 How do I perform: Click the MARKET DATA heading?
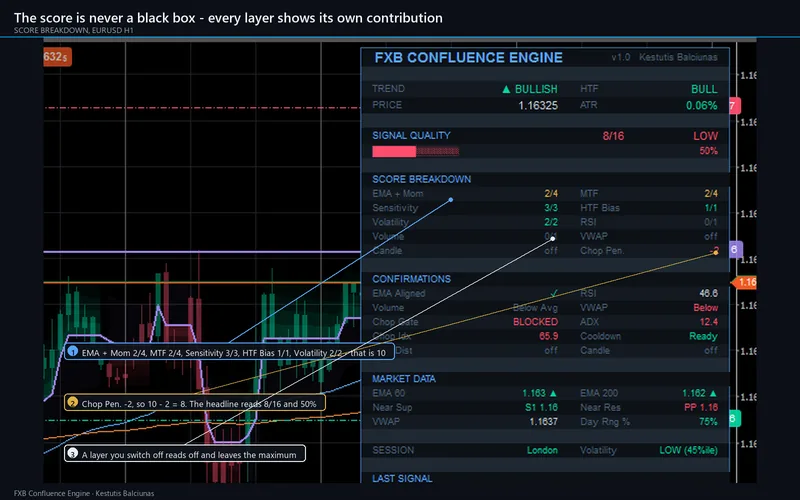click(404, 379)
